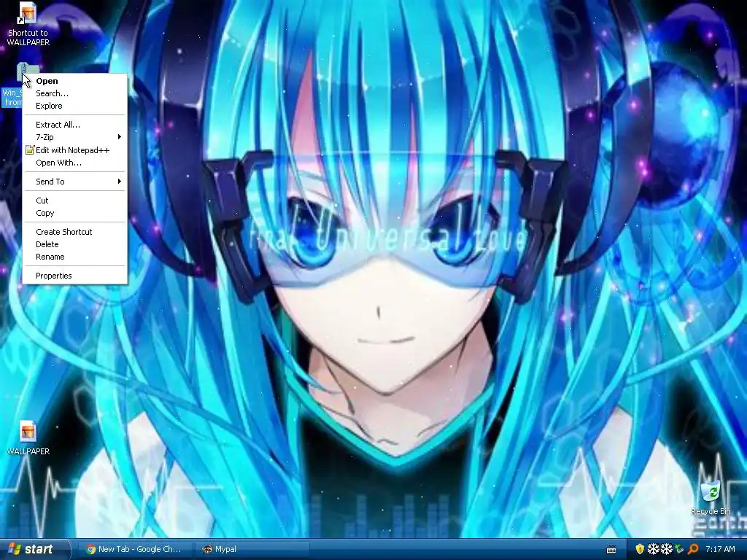The height and width of the screenshot is (560, 747).
Task: Click Edit with Notepad++ entry
Action: pyautogui.click(x=75, y=150)
